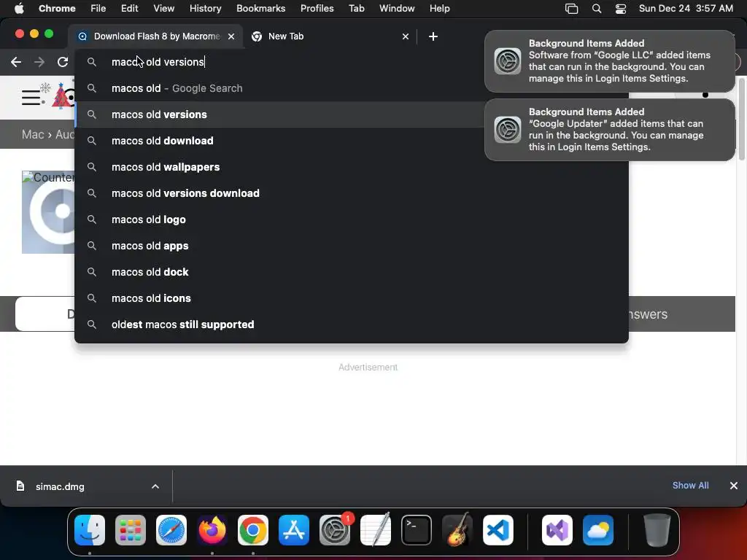Open the Profiles menu
Image resolution: width=747 pixels, height=560 pixels.
click(317, 8)
